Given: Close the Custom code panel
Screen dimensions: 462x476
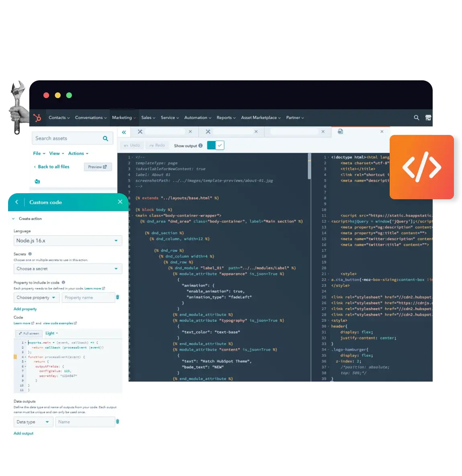Looking at the screenshot, I should (x=120, y=202).
